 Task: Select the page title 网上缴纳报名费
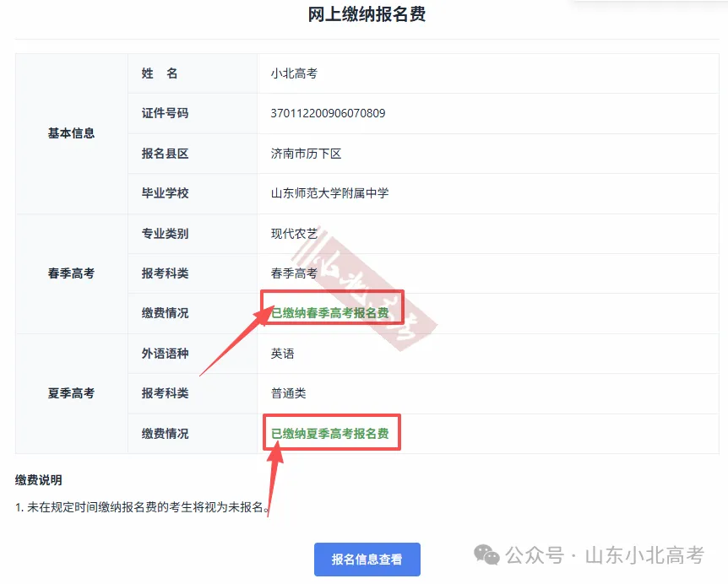point(367,14)
